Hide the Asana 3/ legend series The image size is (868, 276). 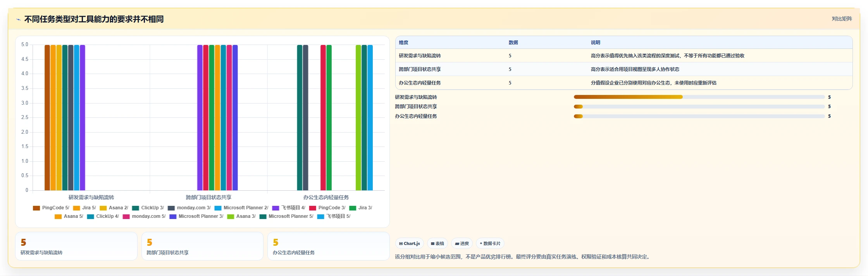[x=241, y=216]
